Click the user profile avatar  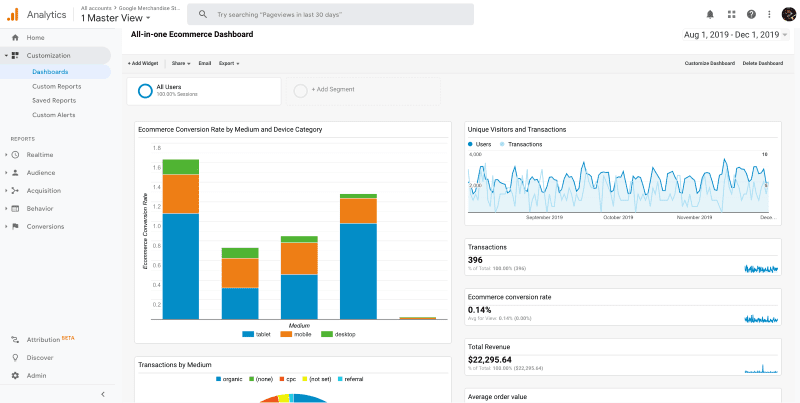(x=789, y=14)
